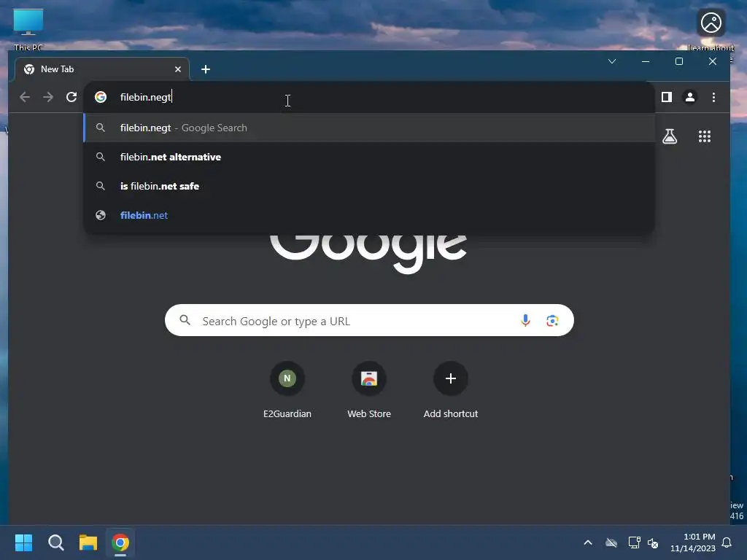Choose 'is filebin.net safe' suggestion
This screenshot has width=747, height=560.
click(x=368, y=186)
